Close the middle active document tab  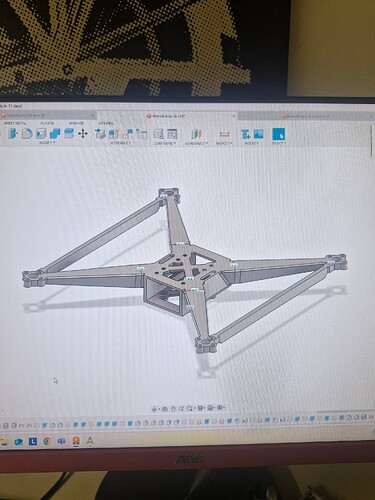(x=234, y=116)
